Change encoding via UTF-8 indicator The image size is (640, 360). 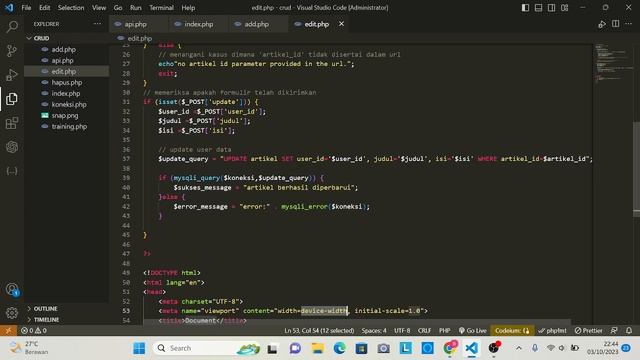(402, 331)
